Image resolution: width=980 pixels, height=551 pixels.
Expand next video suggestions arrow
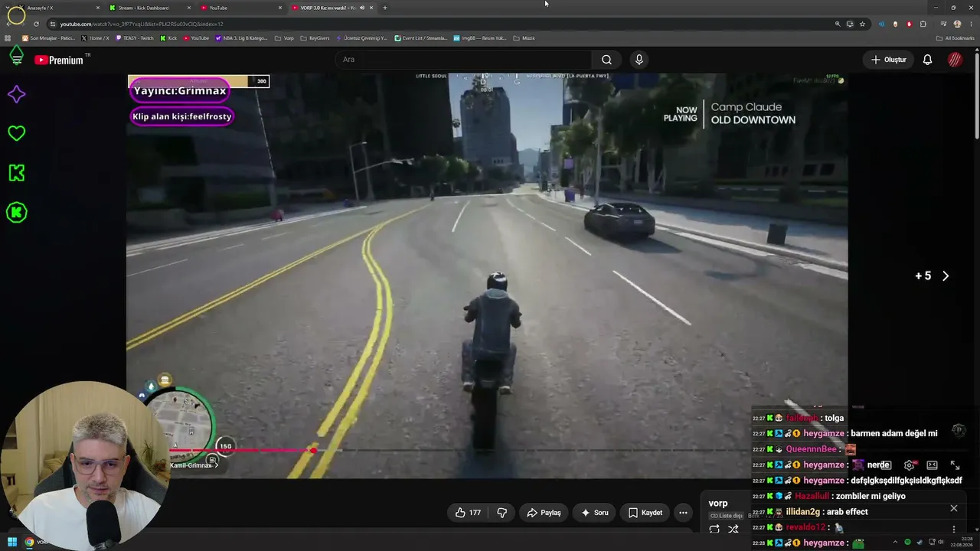(946, 276)
